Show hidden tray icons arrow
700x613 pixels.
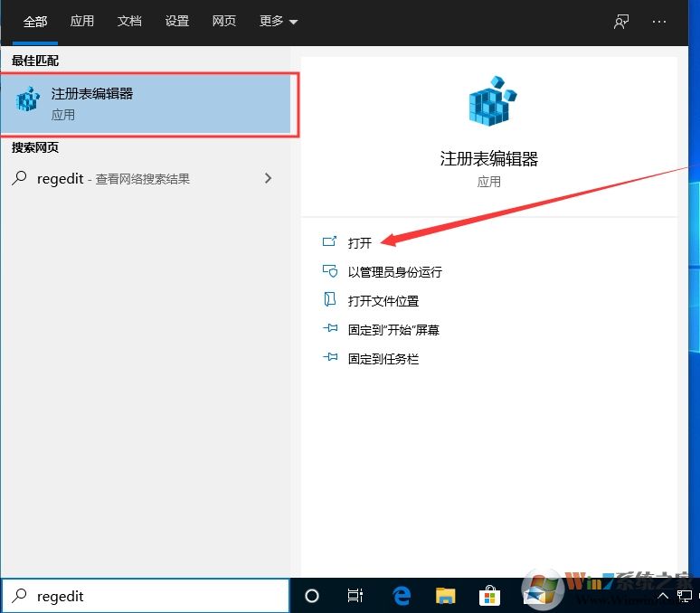pyautogui.click(x=664, y=596)
